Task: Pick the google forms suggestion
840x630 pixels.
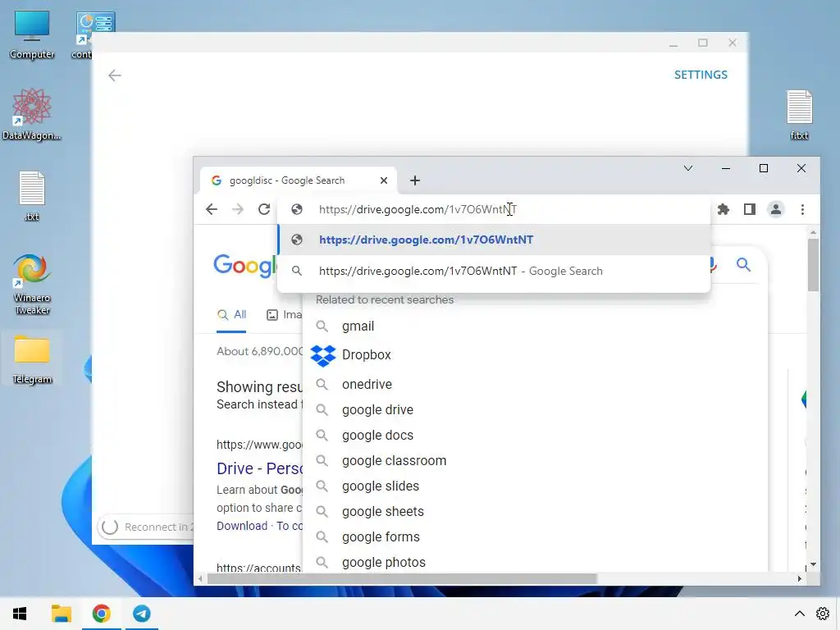Action: click(381, 536)
